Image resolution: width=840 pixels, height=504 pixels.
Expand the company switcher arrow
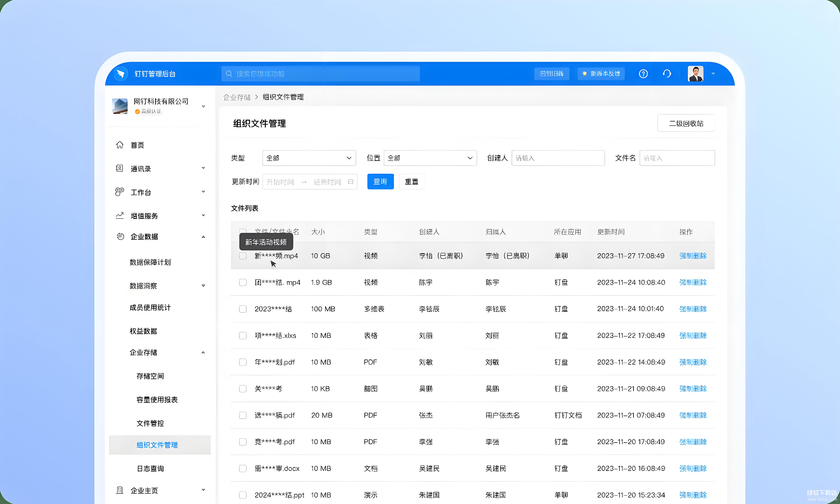203,106
